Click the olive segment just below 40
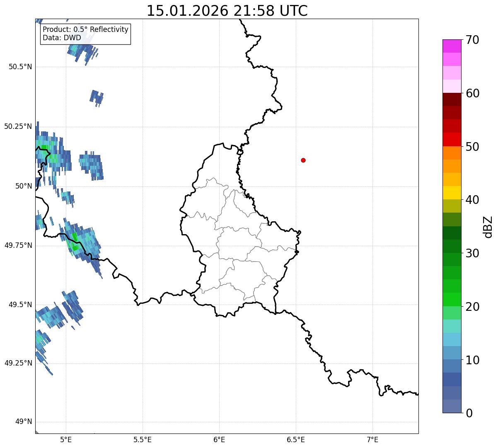Screen dimensions: 498x448 (x=452, y=206)
